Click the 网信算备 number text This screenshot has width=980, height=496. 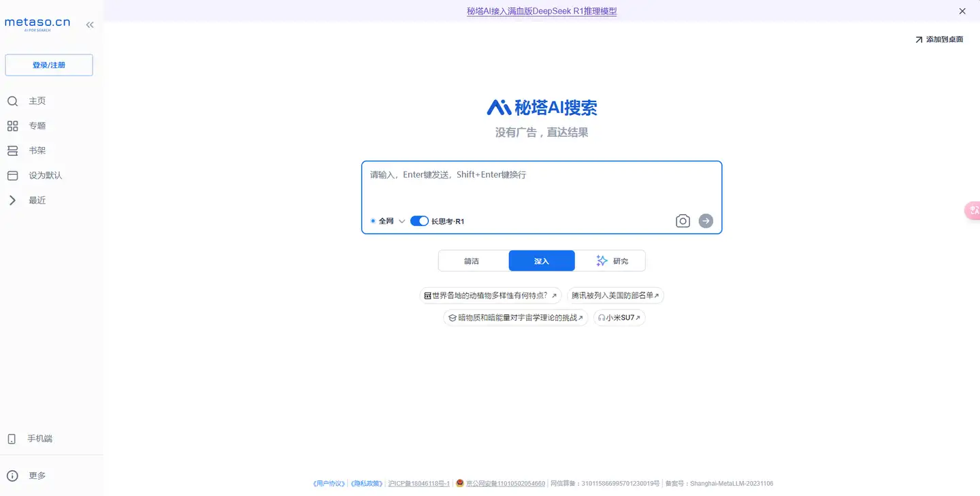tap(604, 484)
